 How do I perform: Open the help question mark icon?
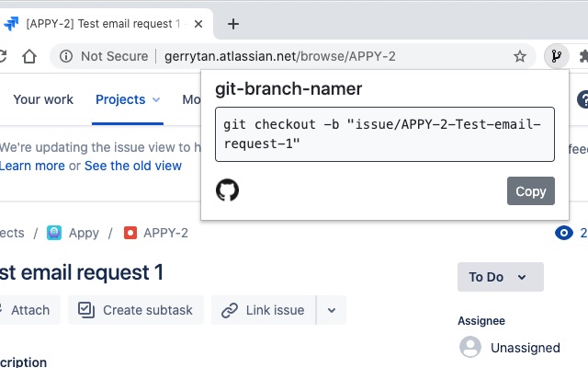point(583,99)
